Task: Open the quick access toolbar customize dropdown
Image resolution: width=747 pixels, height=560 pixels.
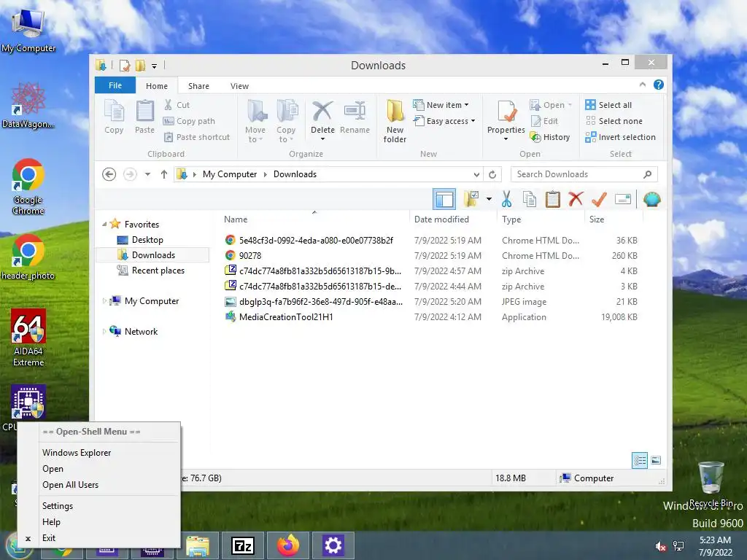Action: pyautogui.click(x=155, y=66)
